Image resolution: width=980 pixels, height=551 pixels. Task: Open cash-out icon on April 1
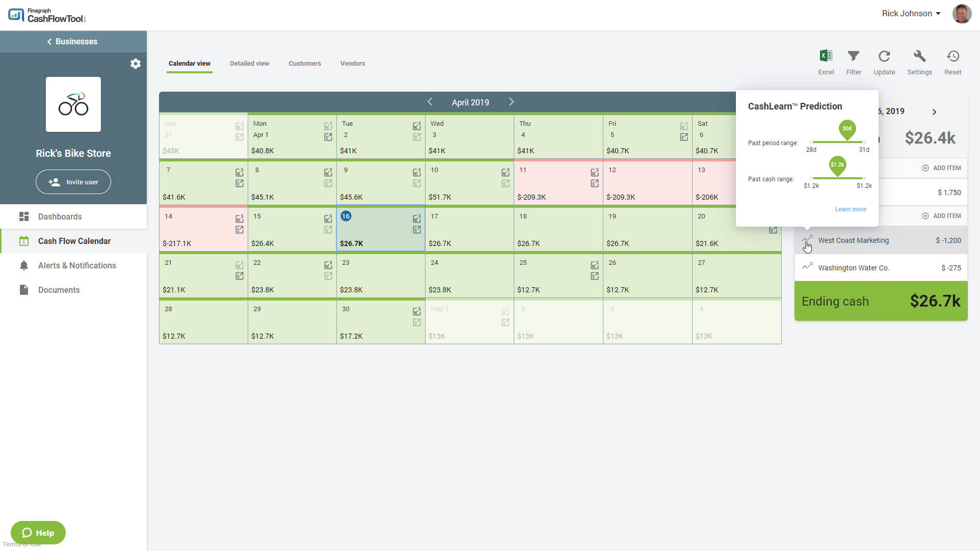tap(328, 137)
